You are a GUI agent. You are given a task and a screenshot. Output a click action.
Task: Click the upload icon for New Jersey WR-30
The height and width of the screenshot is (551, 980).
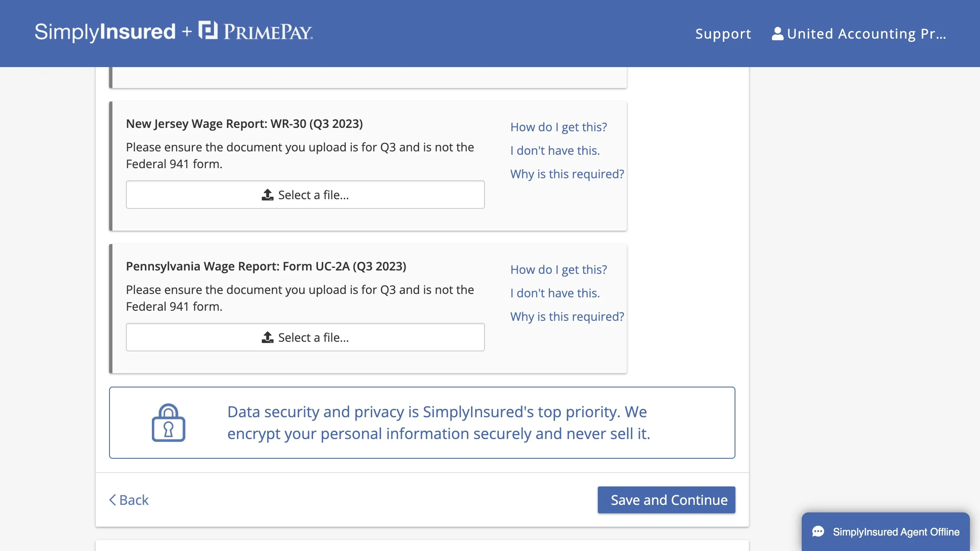268,195
